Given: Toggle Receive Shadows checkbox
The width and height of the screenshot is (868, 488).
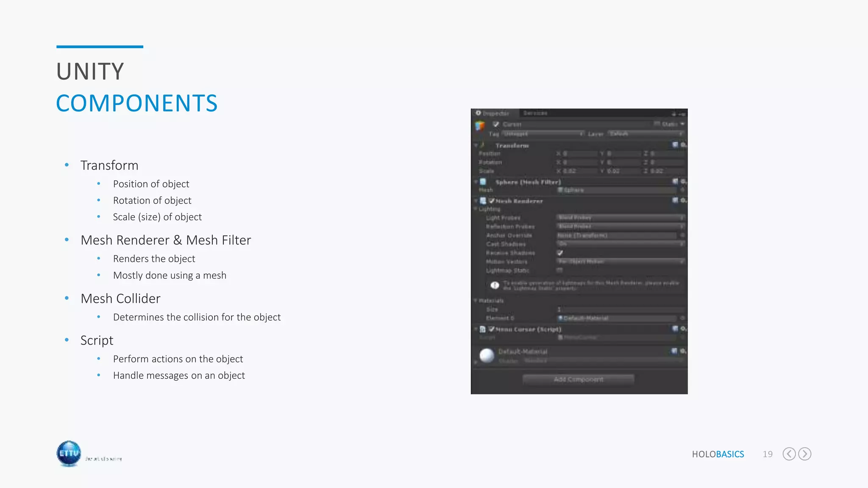Looking at the screenshot, I should coord(560,253).
